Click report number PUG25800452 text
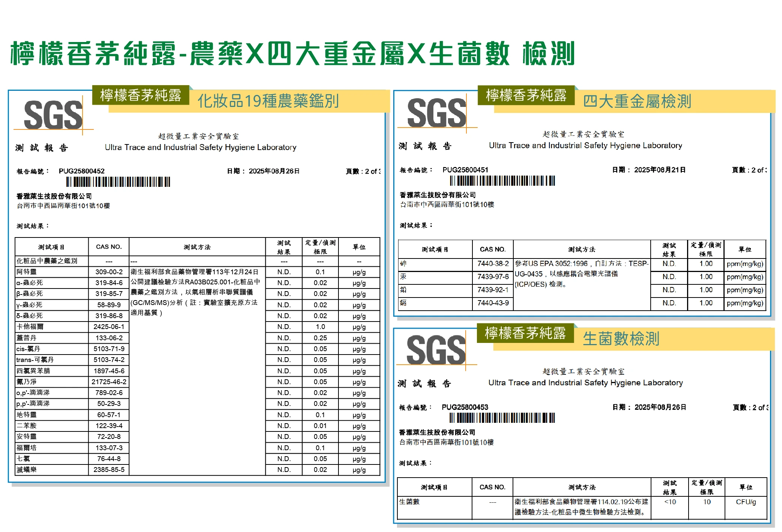 tap(81, 171)
